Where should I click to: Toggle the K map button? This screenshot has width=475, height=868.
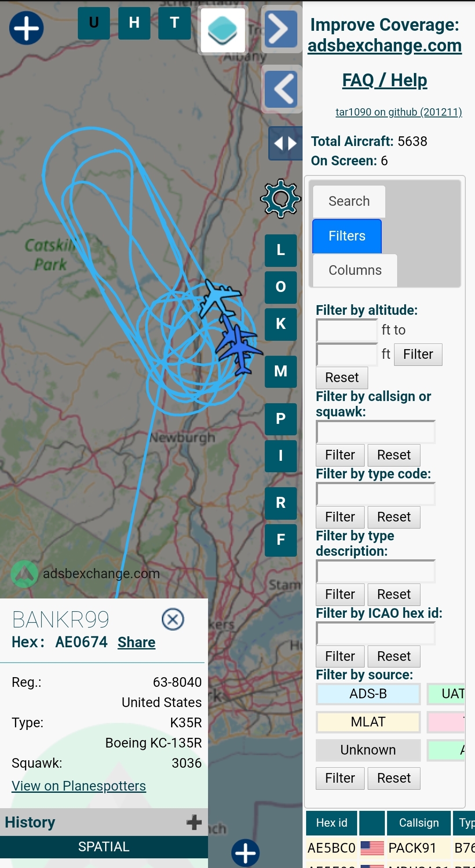pos(281,325)
